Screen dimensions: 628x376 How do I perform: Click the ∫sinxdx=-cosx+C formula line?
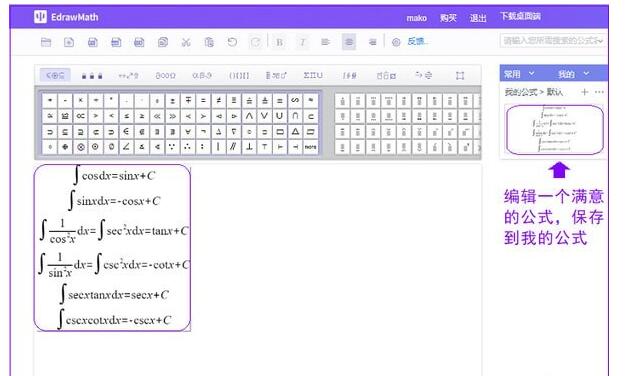point(114,201)
